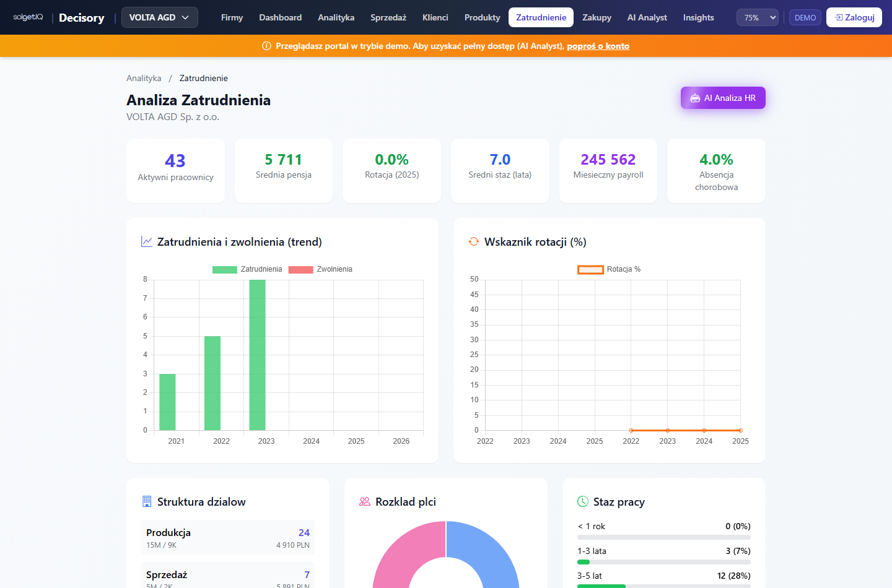The height and width of the screenshot is (588, 892).
Task: Click the AI Analiza HR button
Action: coord(723,98)
